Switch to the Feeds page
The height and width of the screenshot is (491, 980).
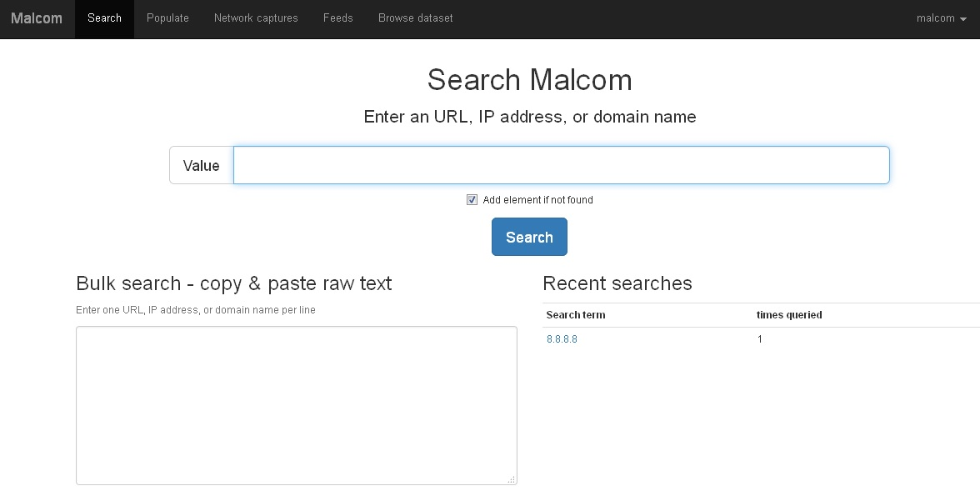pyautogui.click(x=337, y=18)
